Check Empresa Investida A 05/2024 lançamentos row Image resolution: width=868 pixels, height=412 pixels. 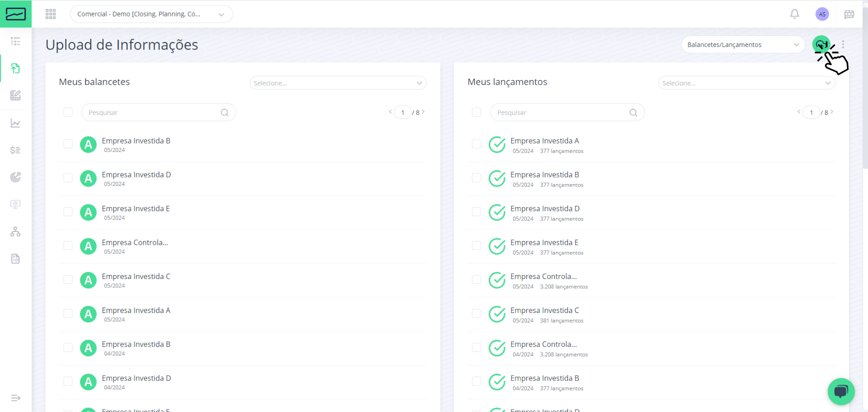[x=477, y=144]
